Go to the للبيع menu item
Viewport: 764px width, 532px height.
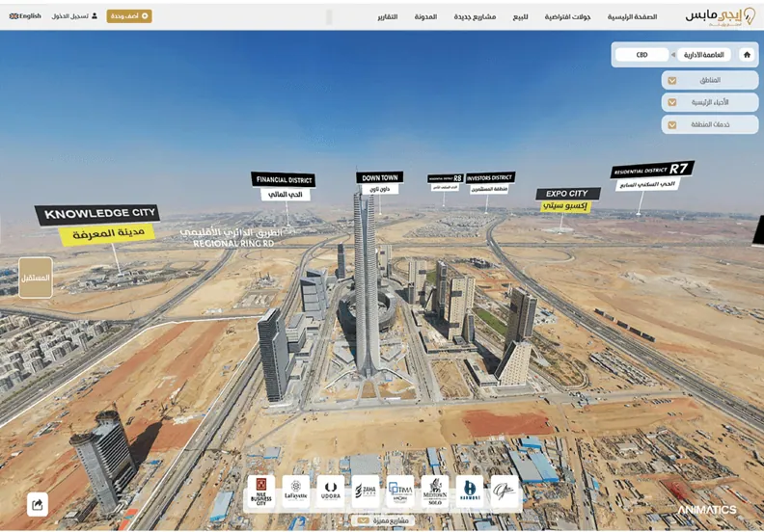pyautogui.click(x=520, y=16)
